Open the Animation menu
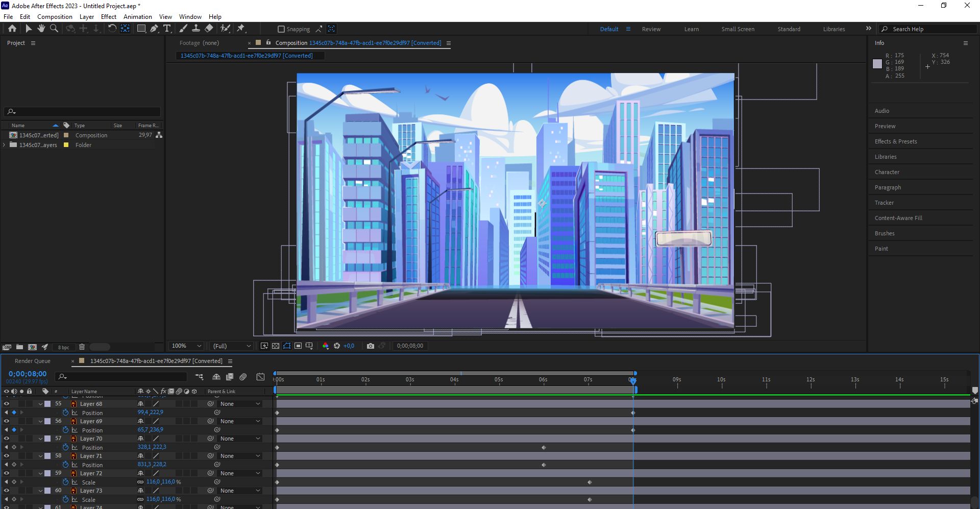The image size is (980, 509). pyautogui.click(x=137, y=16)
